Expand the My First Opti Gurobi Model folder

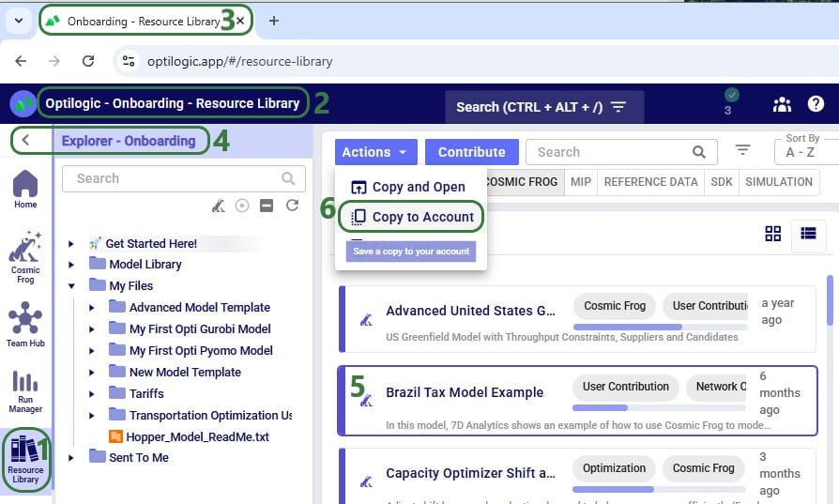91,329
